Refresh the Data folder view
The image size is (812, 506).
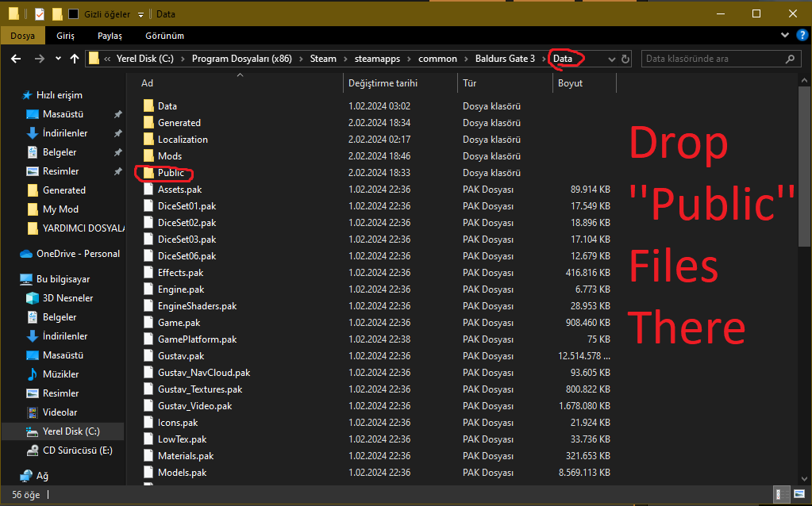(x=625, y=59)
